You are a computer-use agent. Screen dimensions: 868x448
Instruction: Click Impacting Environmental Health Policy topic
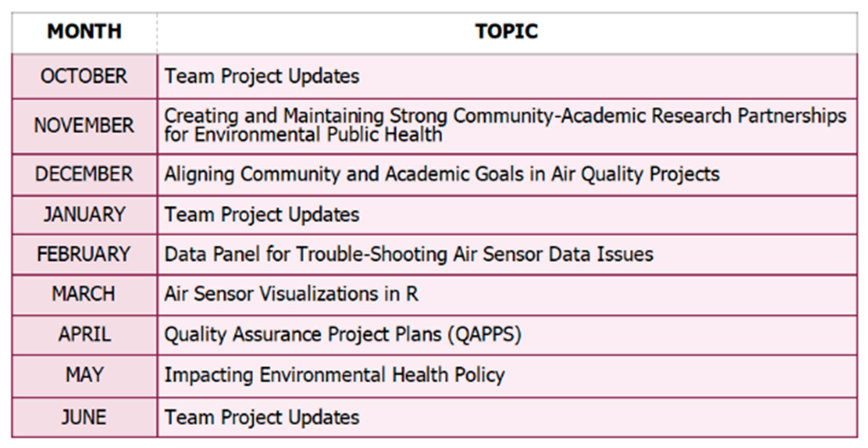[335, 376]
